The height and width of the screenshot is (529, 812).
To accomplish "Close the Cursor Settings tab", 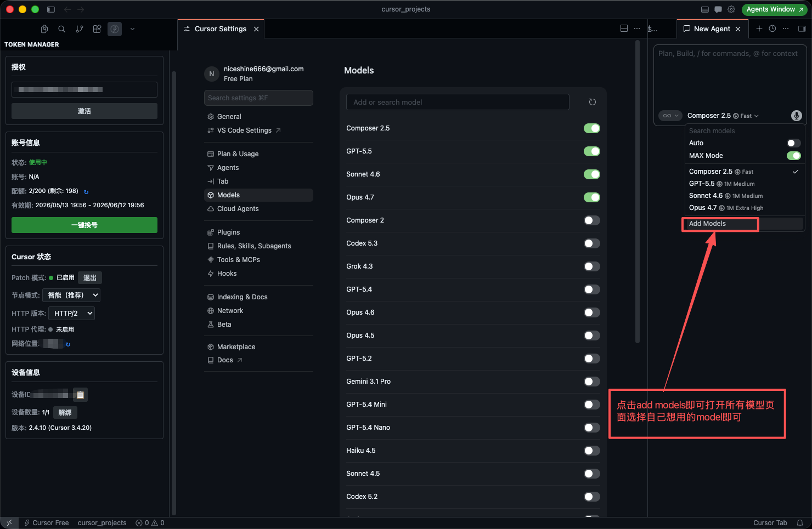I will pyautogui.click(x=256, y=29).
